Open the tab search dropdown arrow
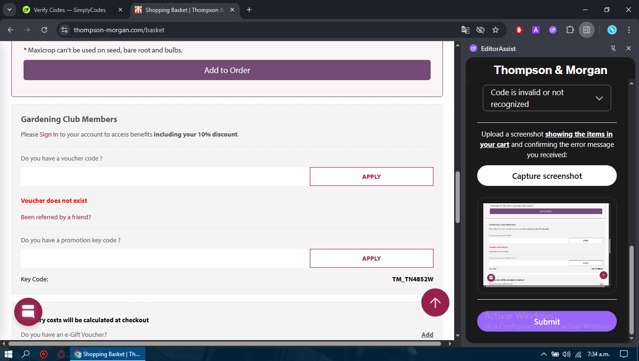This screenshot has width=639, height=361. [x=9, y=10]
